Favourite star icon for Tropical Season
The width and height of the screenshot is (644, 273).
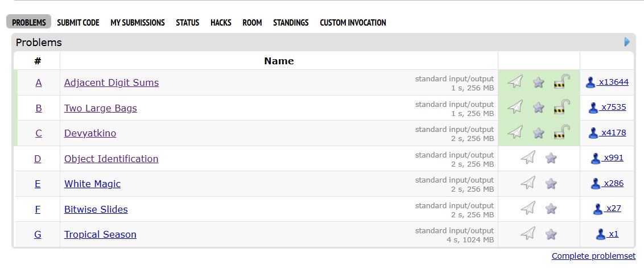[551, 234]
